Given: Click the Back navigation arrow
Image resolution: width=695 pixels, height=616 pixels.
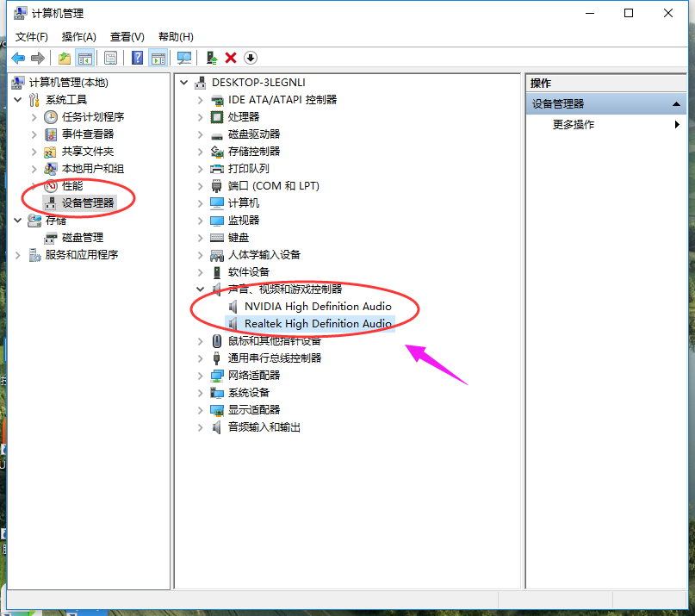Looking at the screenshot, I should [18, 57].
